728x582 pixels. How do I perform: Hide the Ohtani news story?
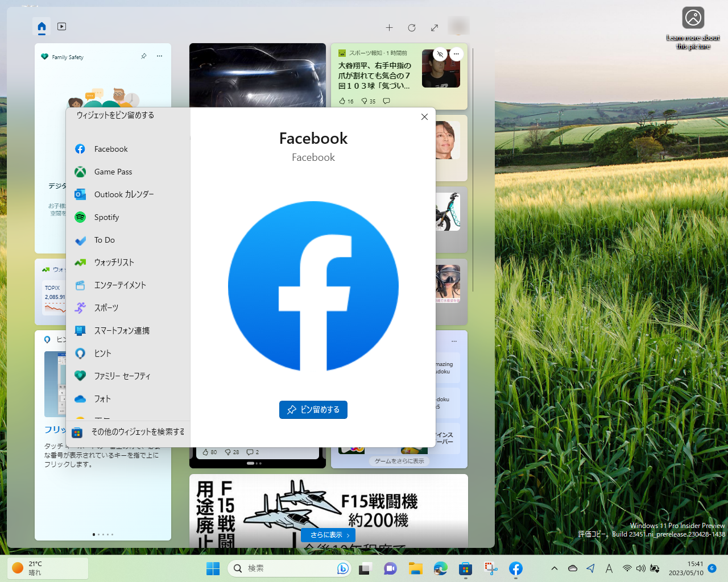440,54
